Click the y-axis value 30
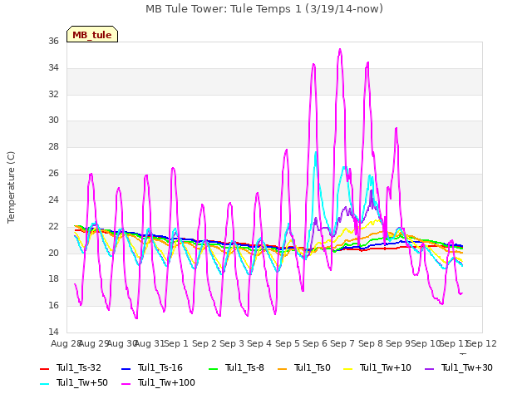 pos(53,120)
